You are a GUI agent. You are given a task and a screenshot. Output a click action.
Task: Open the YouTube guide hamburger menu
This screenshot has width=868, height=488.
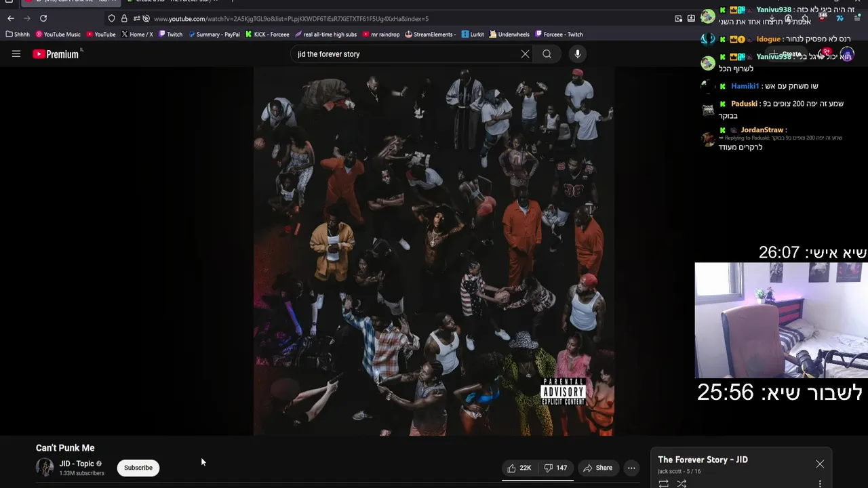(x=16, y=54)
